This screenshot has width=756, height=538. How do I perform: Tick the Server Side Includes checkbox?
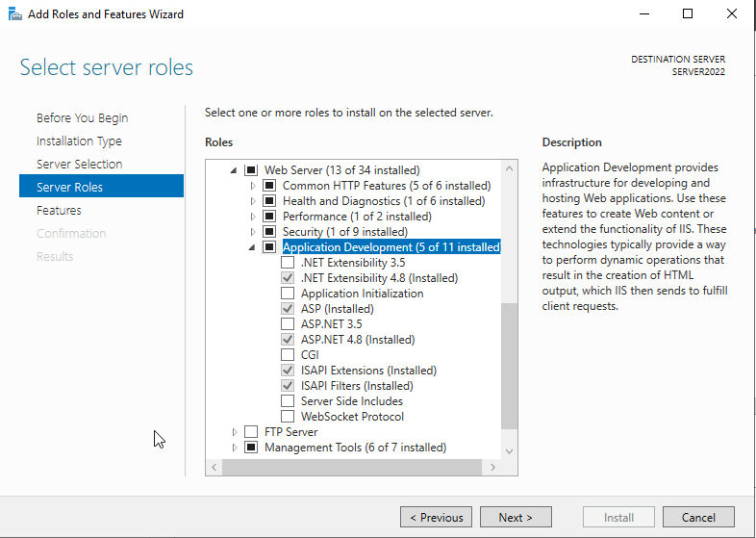288,401
